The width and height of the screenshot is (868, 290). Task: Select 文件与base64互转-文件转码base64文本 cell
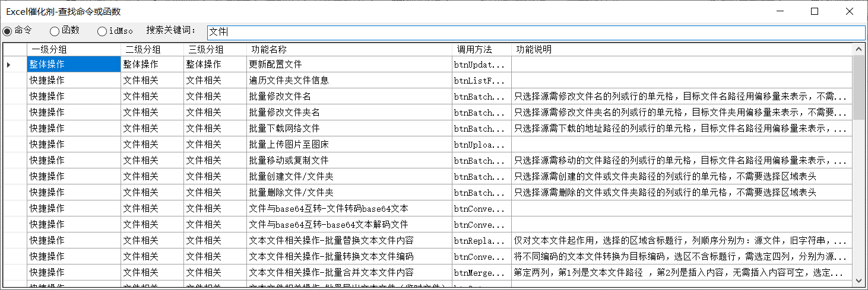tap(350, 208)
